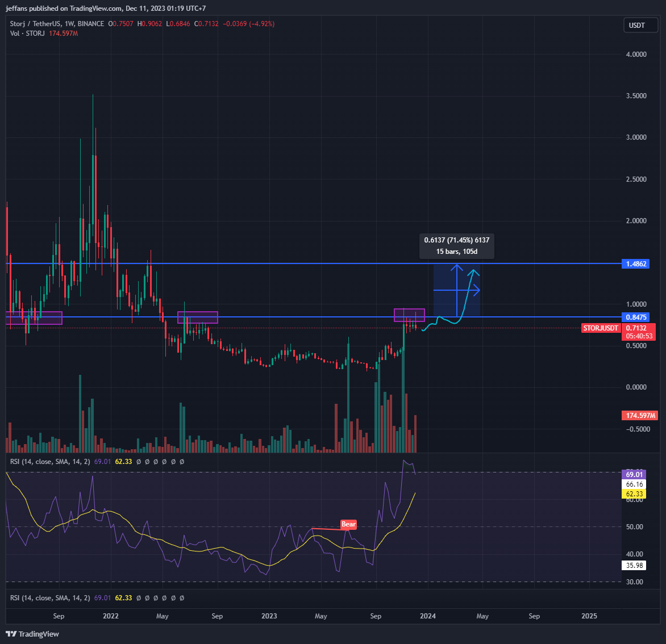
Task: Click the Sep label just before 2022
Action: (x=59, y=616)
